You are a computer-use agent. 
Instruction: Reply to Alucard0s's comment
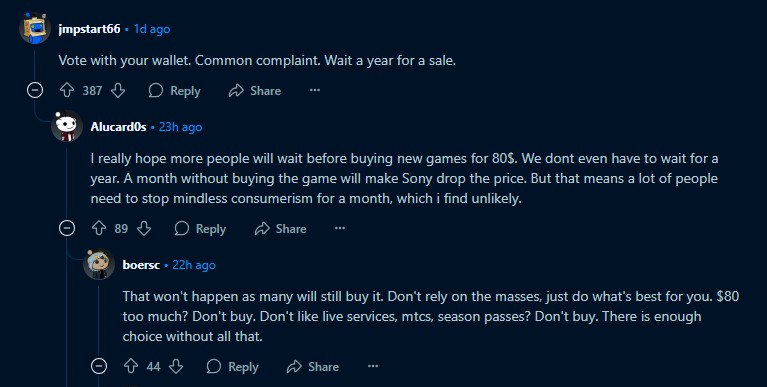(x=200, y=228)
